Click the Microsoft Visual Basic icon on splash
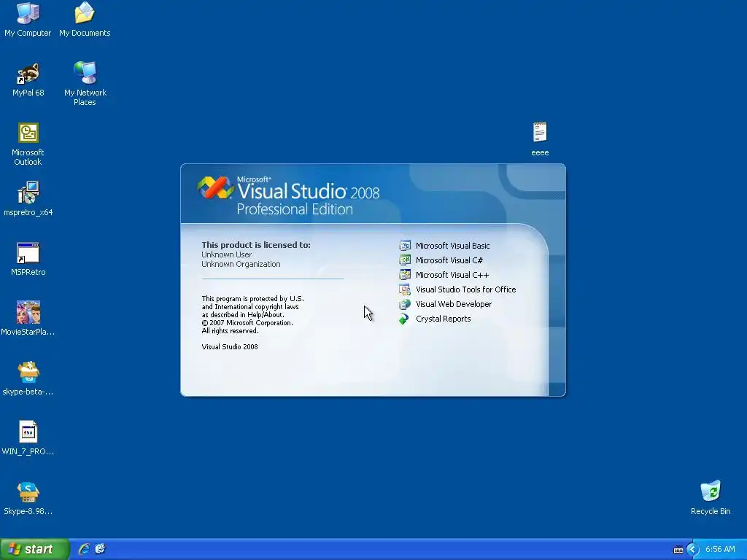 click(404, 246)
